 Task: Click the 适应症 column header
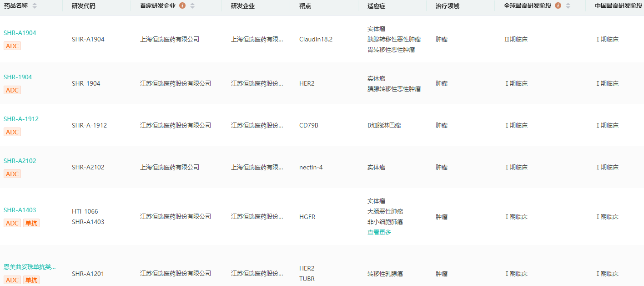pos(377,6)
